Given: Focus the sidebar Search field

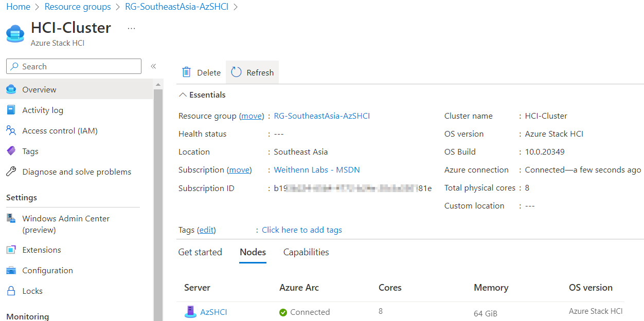Looking at the screenshot, I should 74,66.
